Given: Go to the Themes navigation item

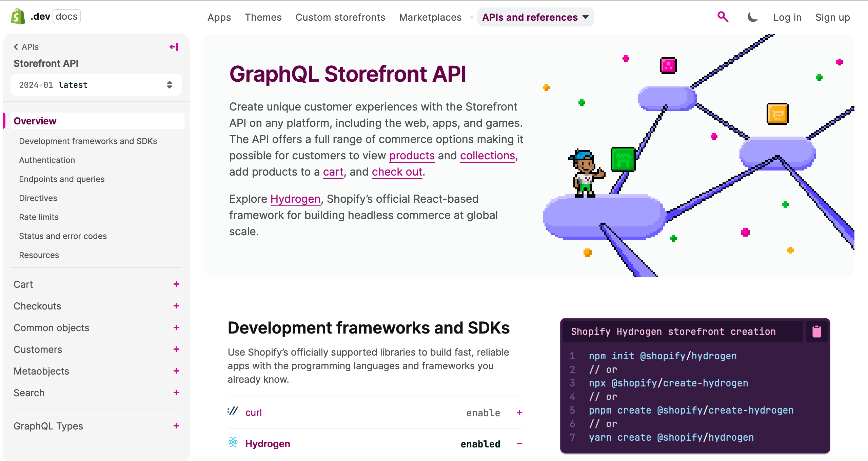Looking at the screenshot, I should coord(263,17).
